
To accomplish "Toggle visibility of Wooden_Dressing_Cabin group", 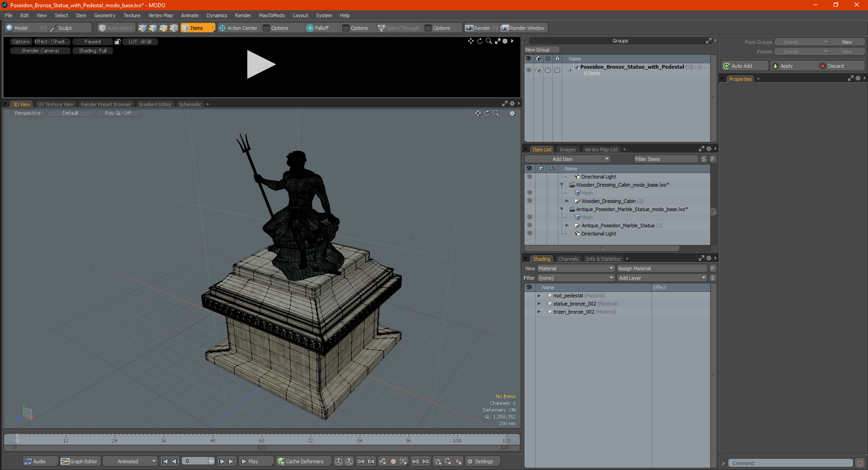I will click(x=529, y=201).
